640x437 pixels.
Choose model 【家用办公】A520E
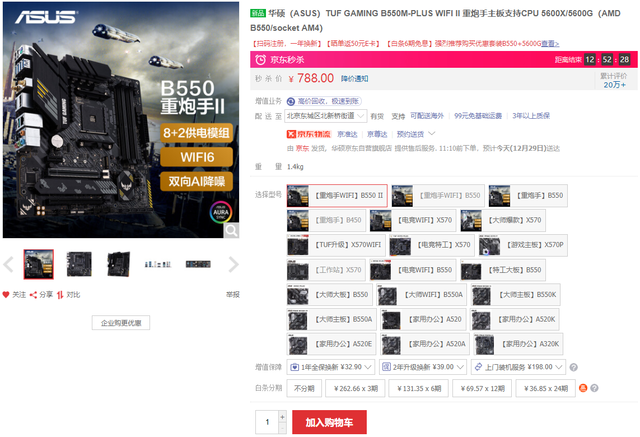point(331,344)
